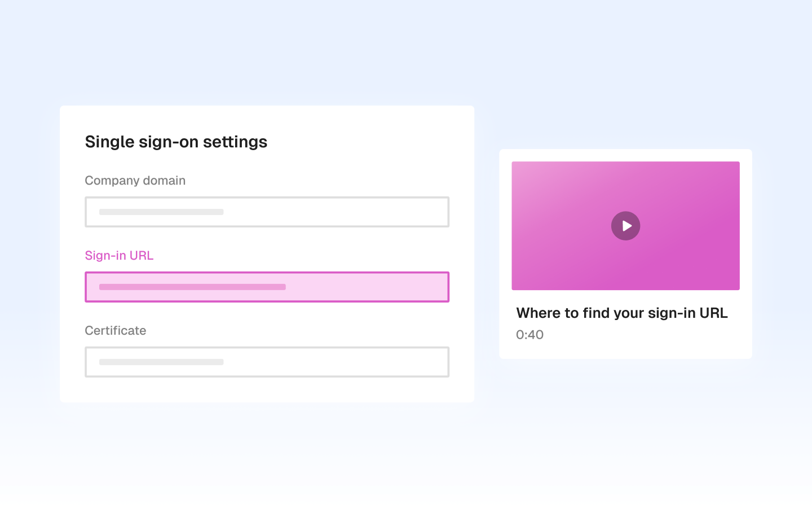Click the 'Company domain' label
Viewport: 812px width, 508px height.
135,181
